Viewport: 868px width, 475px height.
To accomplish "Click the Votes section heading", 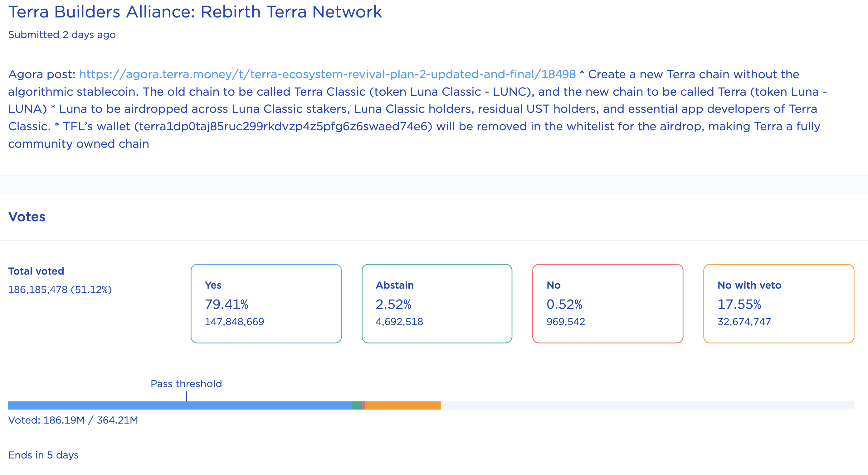I will tap(27, 217).
